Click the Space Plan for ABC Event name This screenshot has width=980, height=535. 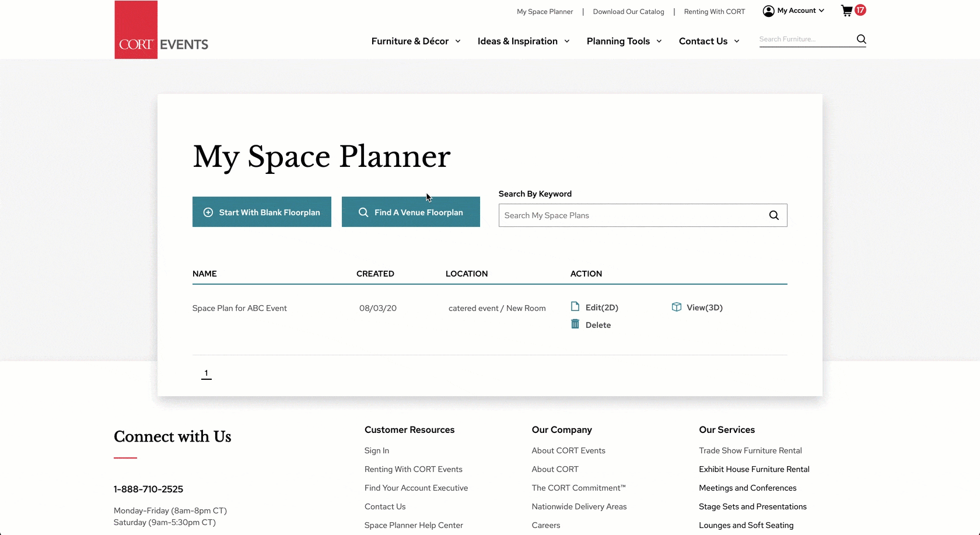click(240, 308)
